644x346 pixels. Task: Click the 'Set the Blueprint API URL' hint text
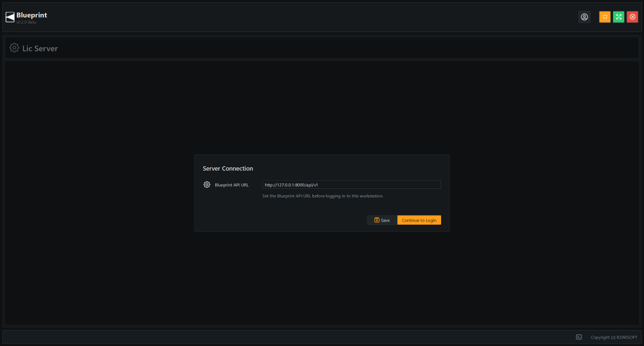(x=323, y=196)
